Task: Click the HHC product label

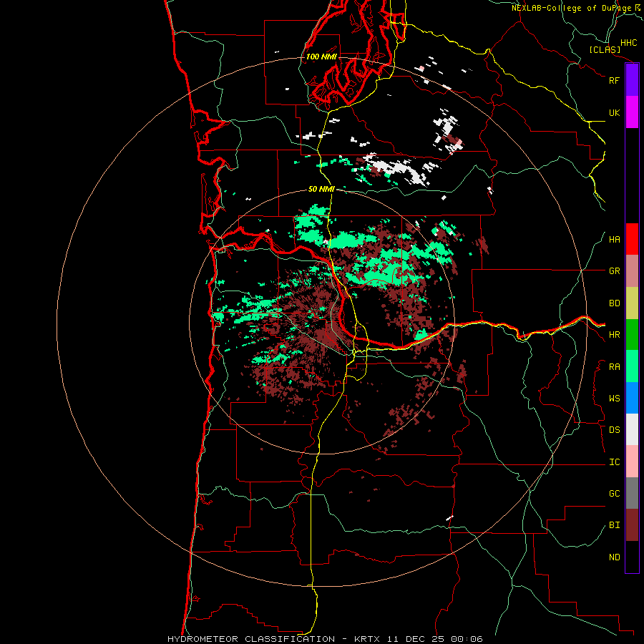Action: click(x=629, y=43)
